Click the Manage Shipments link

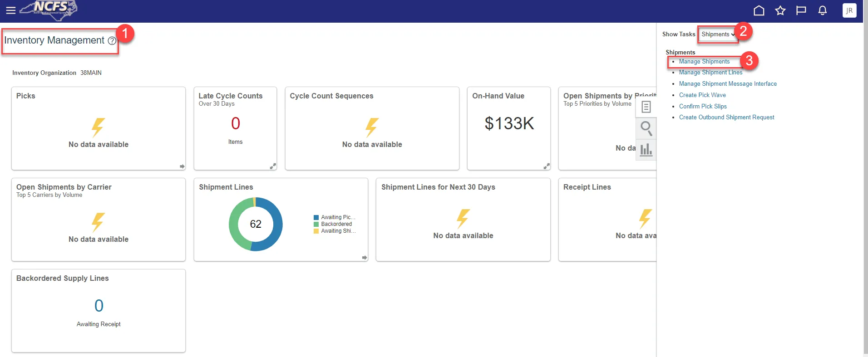[704, 62]
